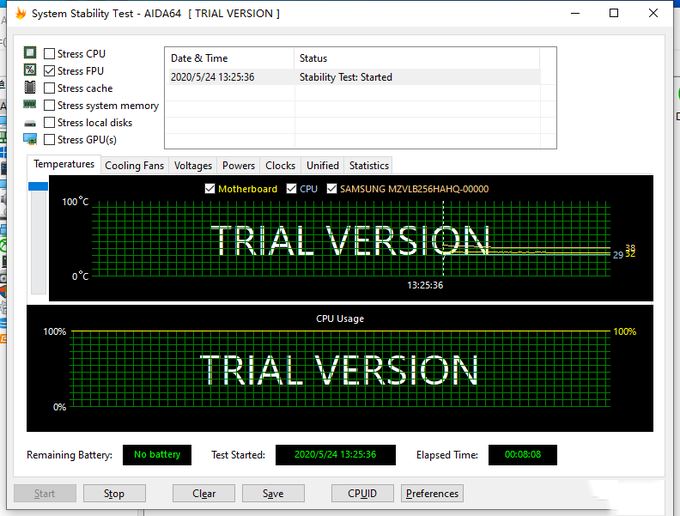
Task: Enable the Stress cache checkbox
Action: coord(49,88)
